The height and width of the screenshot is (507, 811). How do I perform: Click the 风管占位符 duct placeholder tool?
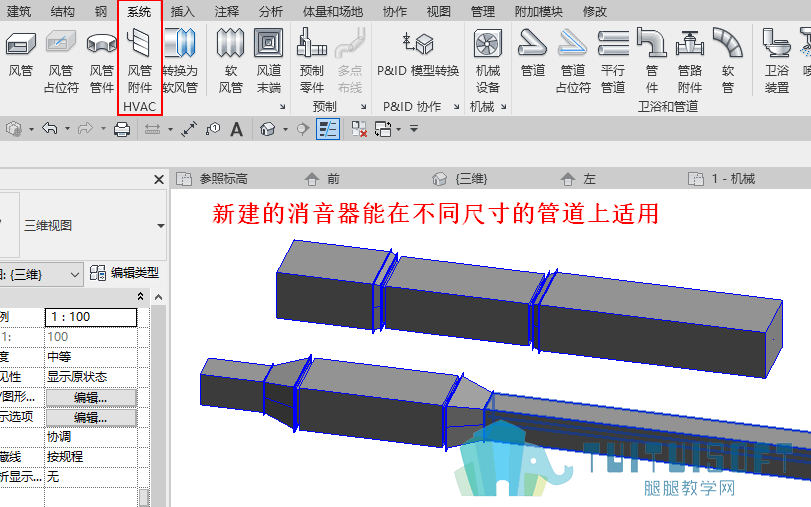(61, 61)
